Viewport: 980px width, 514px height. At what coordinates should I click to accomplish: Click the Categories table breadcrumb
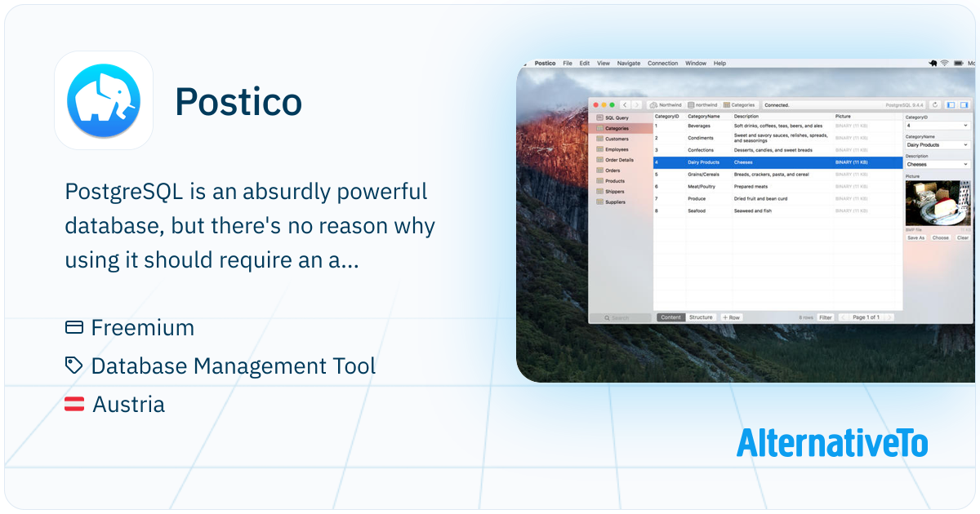[739, 104]
